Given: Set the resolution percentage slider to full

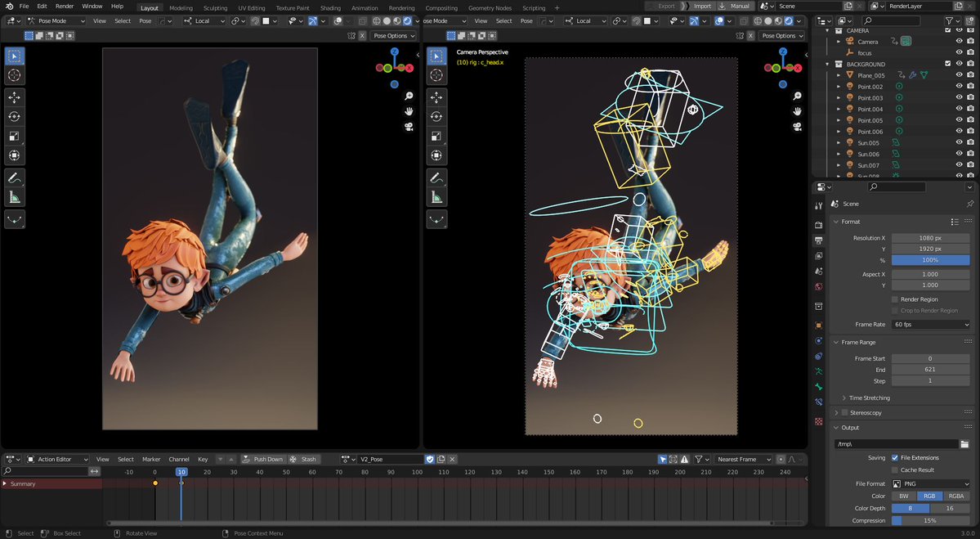Looking at the screenshot, I should coord(930,258).
